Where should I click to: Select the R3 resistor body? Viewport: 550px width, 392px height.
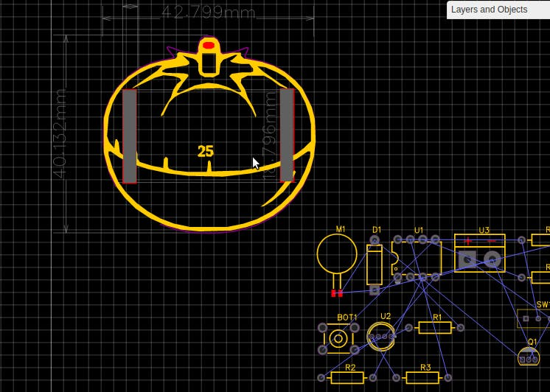(x=422, y=377)
